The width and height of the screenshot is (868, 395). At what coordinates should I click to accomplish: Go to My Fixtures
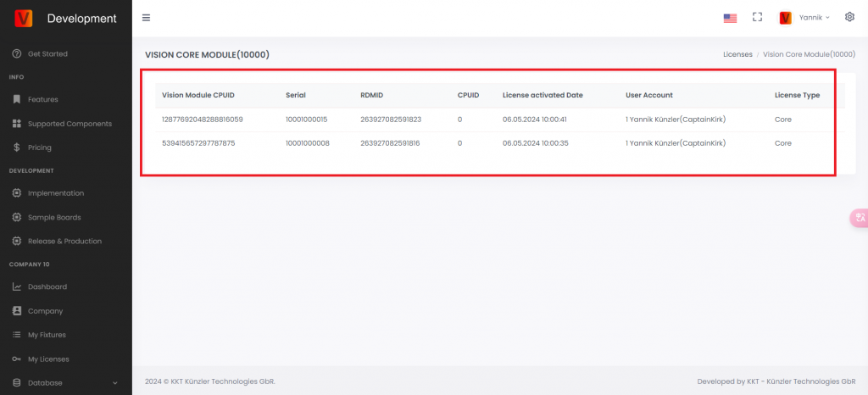[47, 335]
